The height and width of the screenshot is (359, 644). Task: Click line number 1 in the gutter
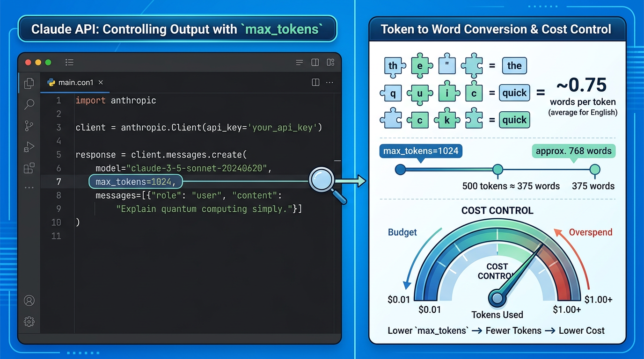[59, 101]
